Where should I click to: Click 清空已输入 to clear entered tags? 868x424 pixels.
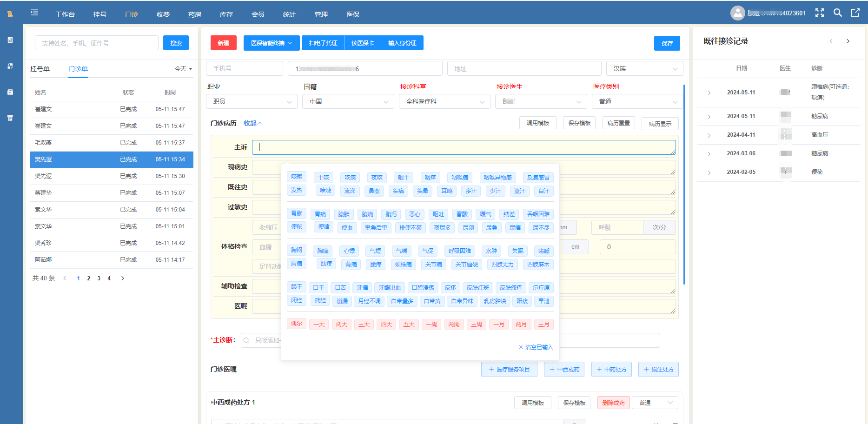tap(536, 347)
